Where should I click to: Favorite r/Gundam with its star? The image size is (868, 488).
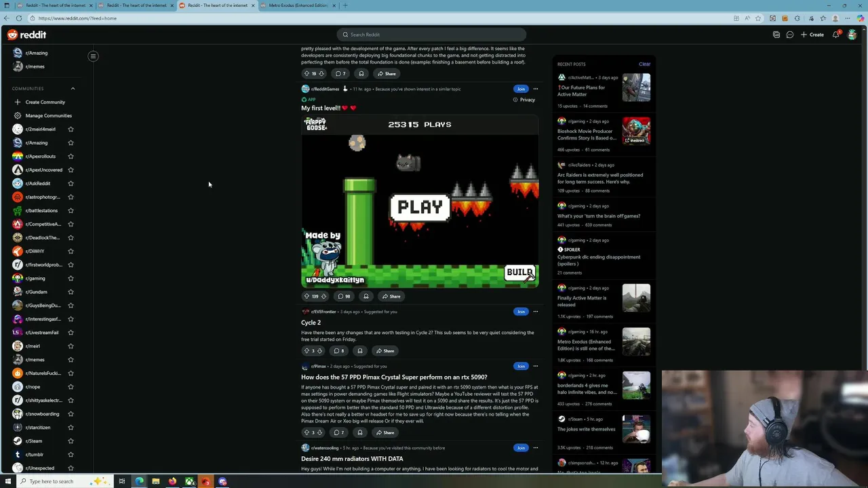coord(71,292)
